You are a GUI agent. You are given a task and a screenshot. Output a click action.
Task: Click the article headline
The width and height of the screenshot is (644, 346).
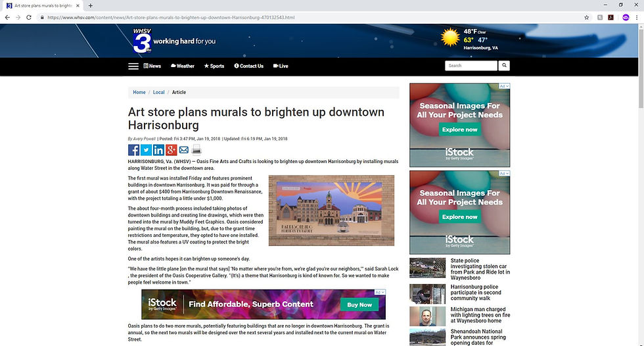(x=256, y=118)
